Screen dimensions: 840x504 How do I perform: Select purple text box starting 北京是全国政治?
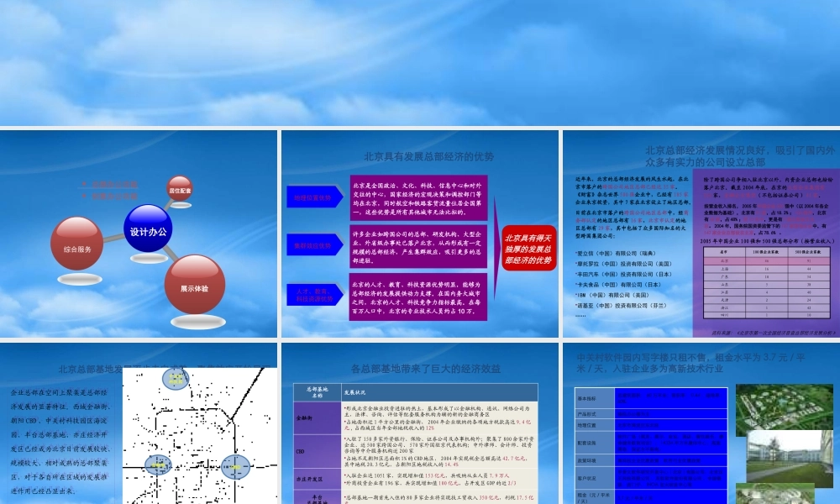tap(418, 198)
